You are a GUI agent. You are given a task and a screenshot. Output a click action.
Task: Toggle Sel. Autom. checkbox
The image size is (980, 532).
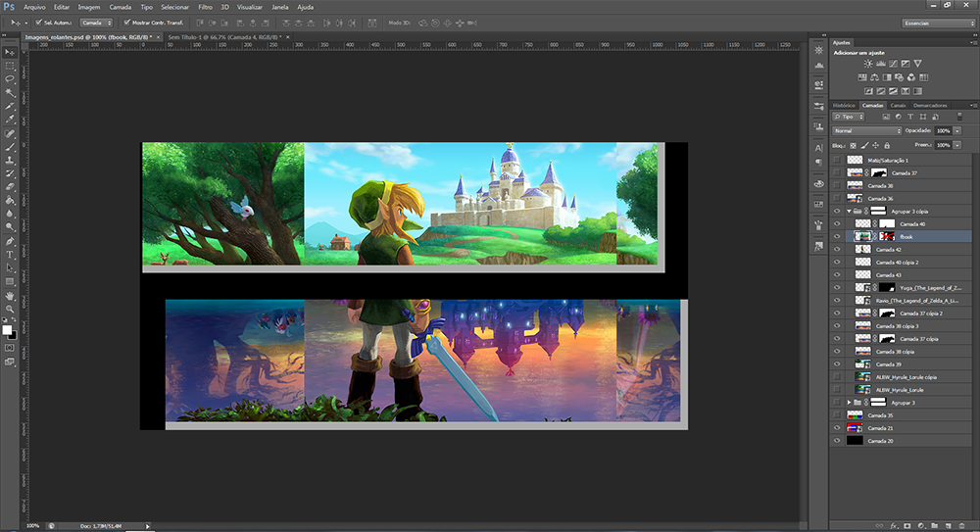pos(39,23)
